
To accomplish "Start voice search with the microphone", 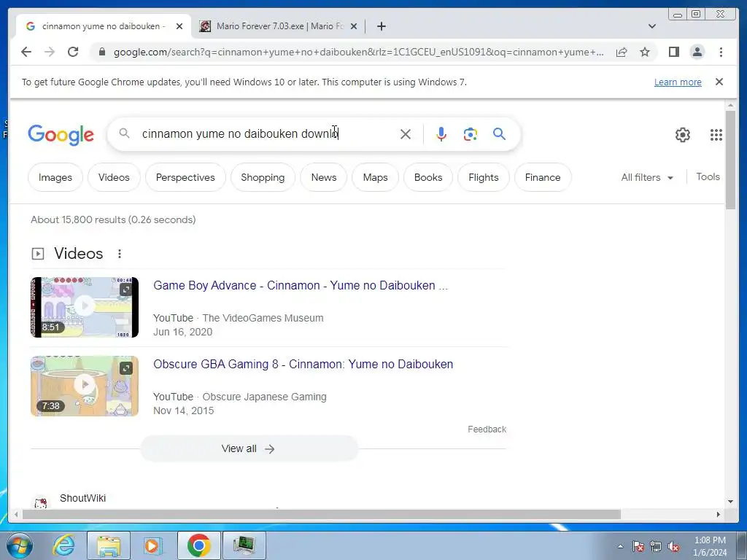I will (x=441, y=134).
